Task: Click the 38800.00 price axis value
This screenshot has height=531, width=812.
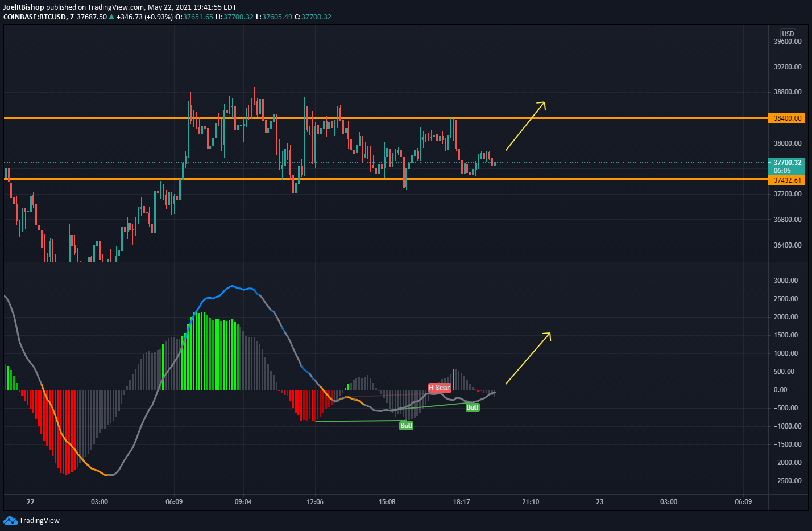Action: pyautogui.click(x=788, y=92)
